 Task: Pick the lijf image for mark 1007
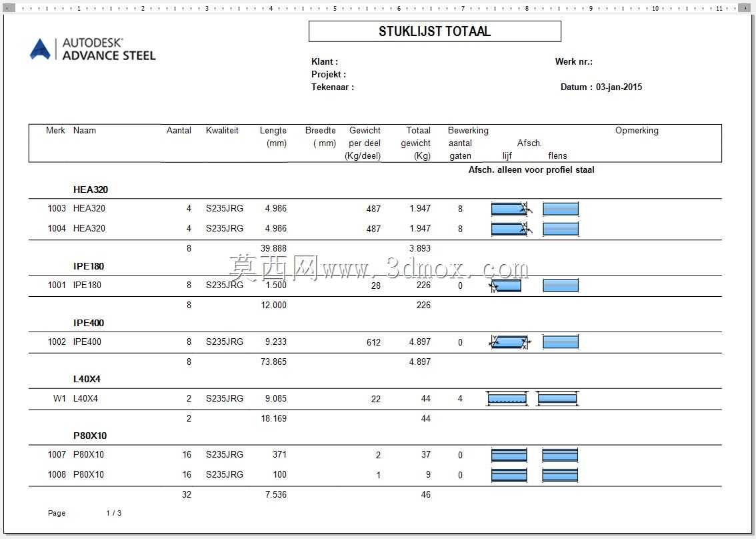[x=509, y=455]
